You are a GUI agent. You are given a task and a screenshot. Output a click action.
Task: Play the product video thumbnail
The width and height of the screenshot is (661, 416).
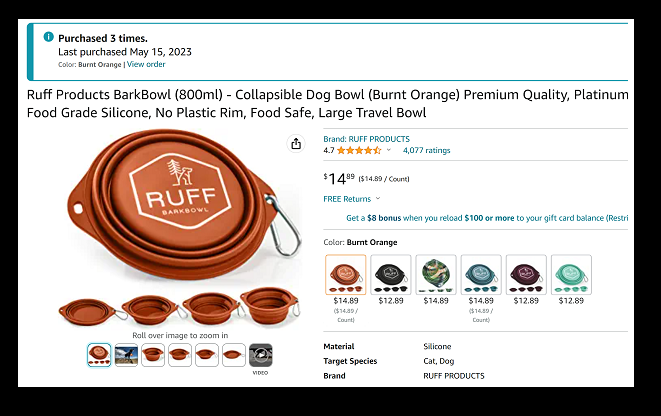click(260, 354)
